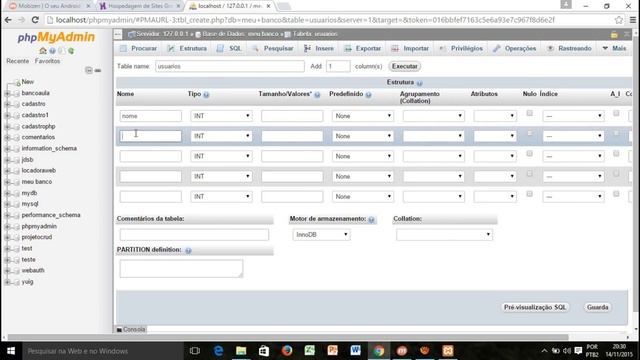Open help icon beside Estrutura heading
This screenshot has width=640, height=360.
(419, 83)
